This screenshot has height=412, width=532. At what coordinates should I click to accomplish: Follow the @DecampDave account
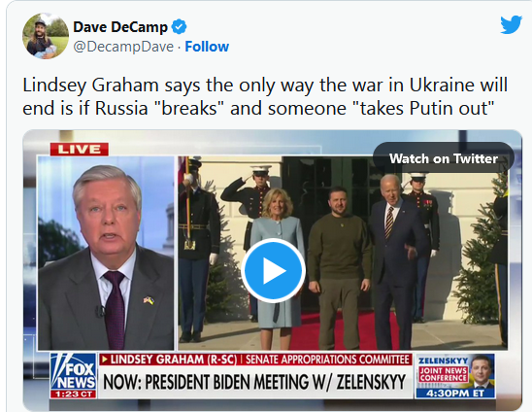point(207,47)
